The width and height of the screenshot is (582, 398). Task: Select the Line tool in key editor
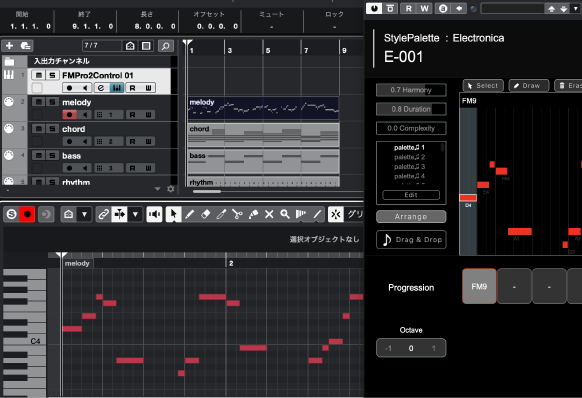[x=317, y=214]
